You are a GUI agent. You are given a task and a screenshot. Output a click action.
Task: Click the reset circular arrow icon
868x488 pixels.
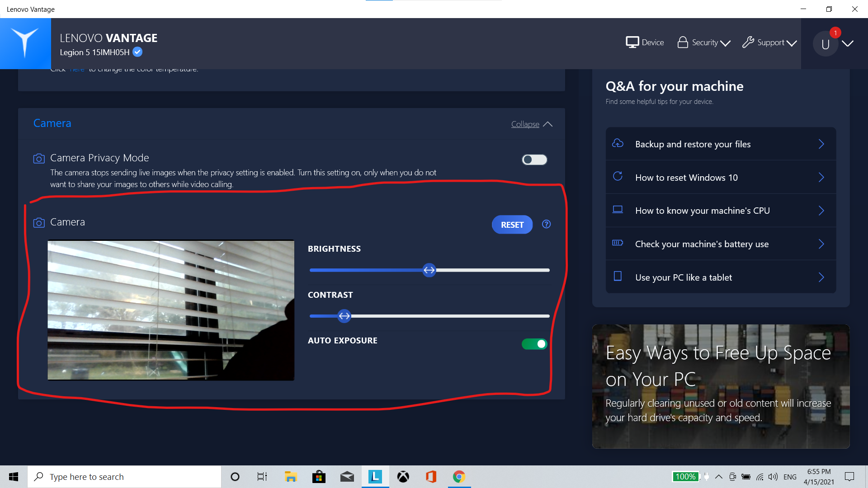[618, 176]
